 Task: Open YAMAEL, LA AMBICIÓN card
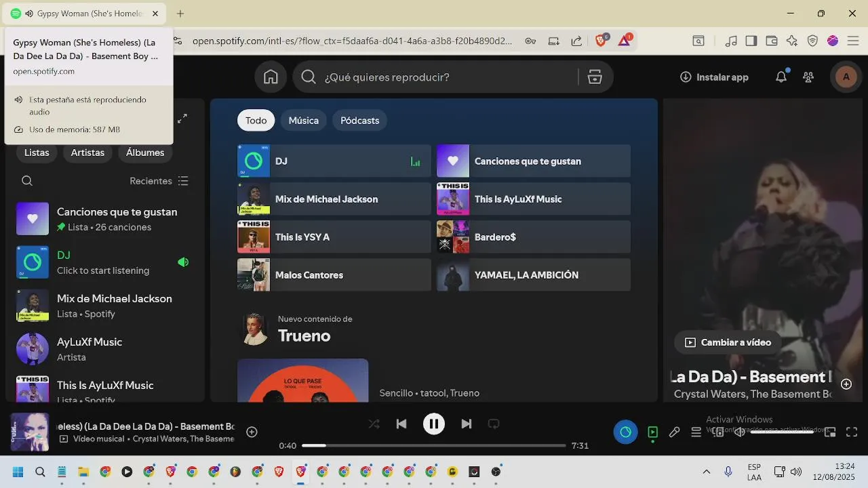pyautogui.click(x=534, y=275)
